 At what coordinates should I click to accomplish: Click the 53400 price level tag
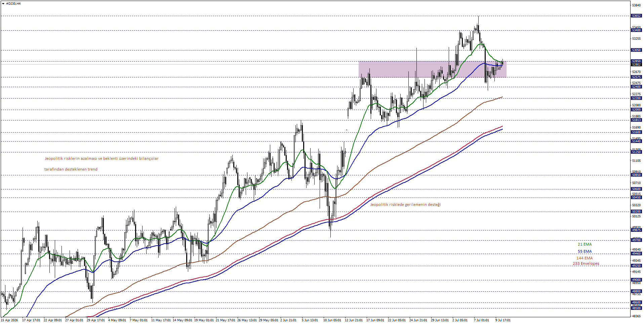point(636,30)
